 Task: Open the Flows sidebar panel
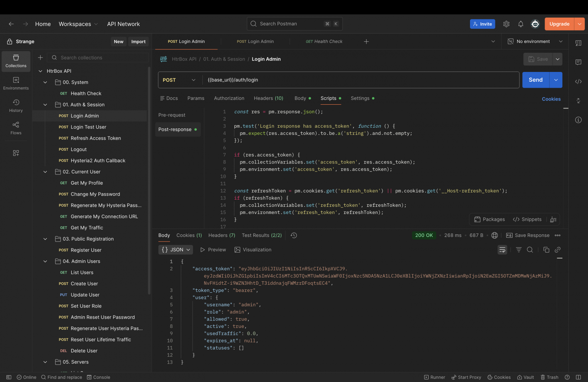[16, 128]
